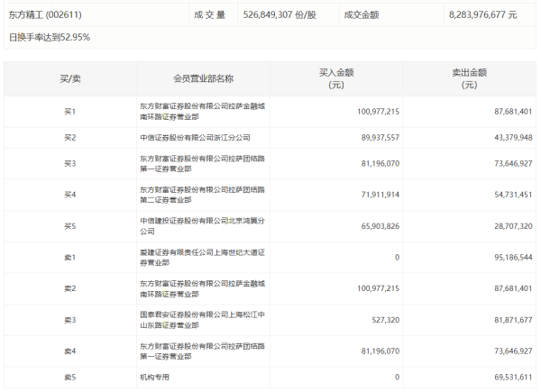Viewport: 541px width, 392px height.
Task: Click 中信证券股份有限公司浙江分公司
Action: pos(195,138)
